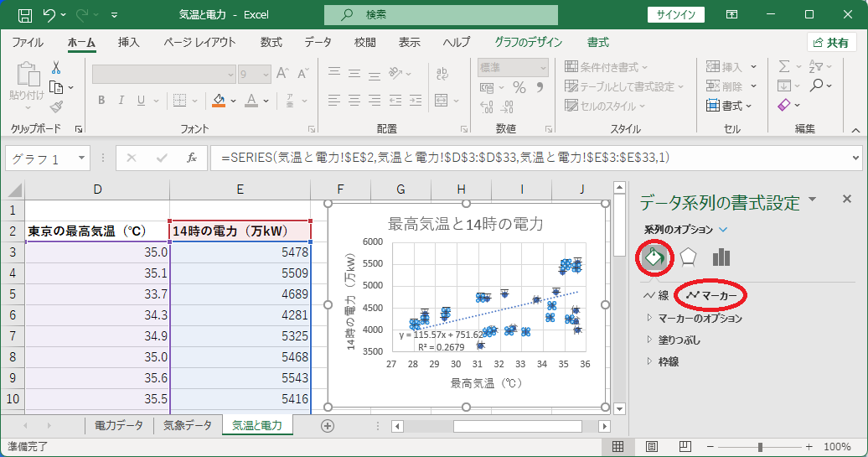Open the 系列のオプション dropdown arrow

coord(723,229)
